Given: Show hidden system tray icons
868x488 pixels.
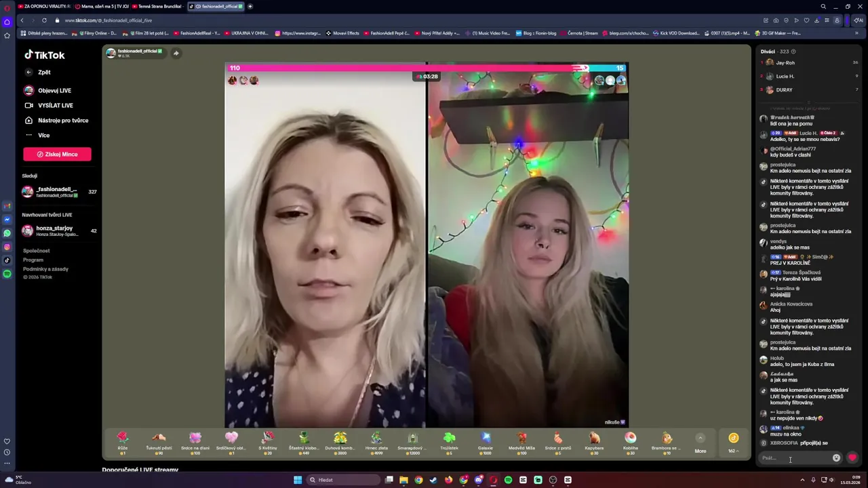Looking at the screenshot, I should pyautogui.click(x=802, y=480).
